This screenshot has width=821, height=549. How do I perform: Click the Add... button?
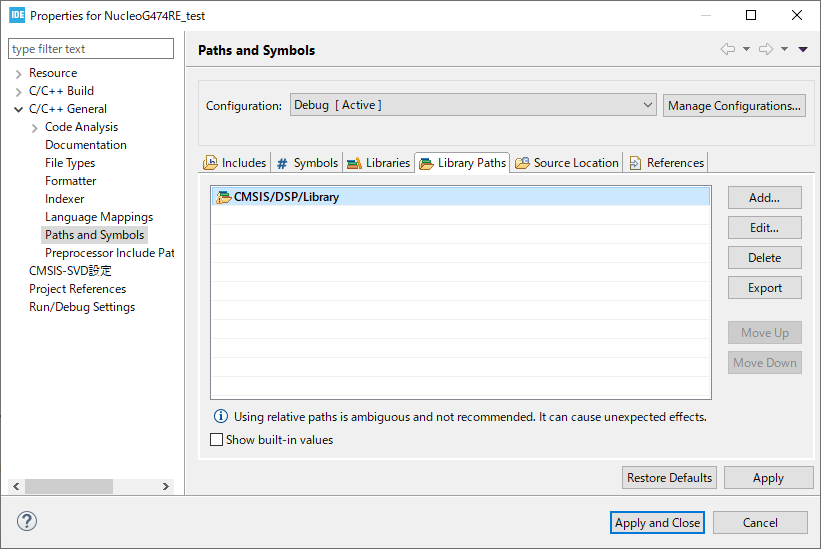(x=764, y=198)
